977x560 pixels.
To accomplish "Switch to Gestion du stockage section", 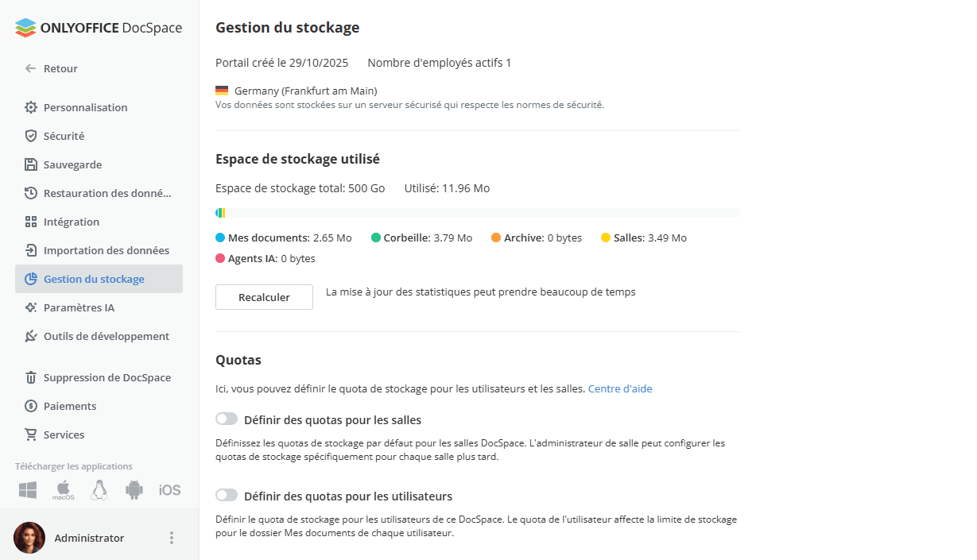I will [94, 279].
